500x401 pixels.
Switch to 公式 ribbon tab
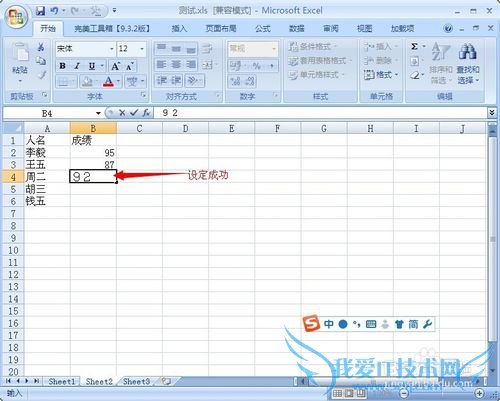(263, 29)
